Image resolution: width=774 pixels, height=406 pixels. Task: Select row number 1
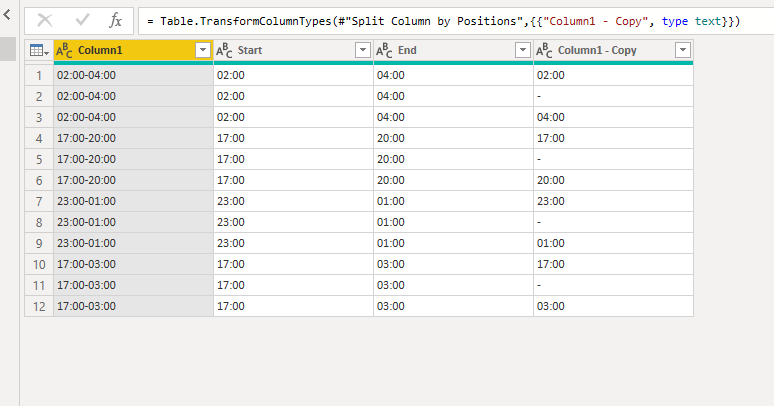(x=39, y=75)
